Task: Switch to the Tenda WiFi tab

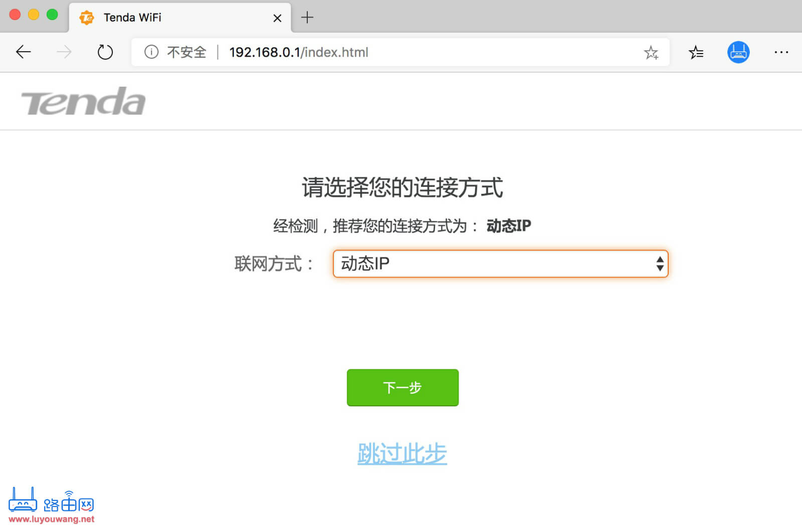Action: click(x=150, y=18)
